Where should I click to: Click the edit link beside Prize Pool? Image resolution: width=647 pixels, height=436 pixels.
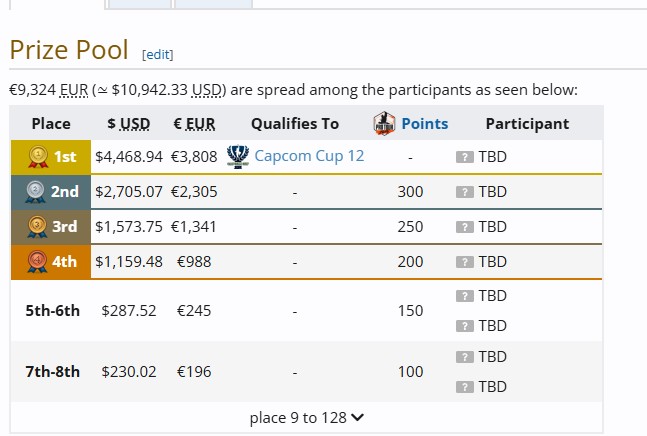pyautogui.click(x=158, y=54)
